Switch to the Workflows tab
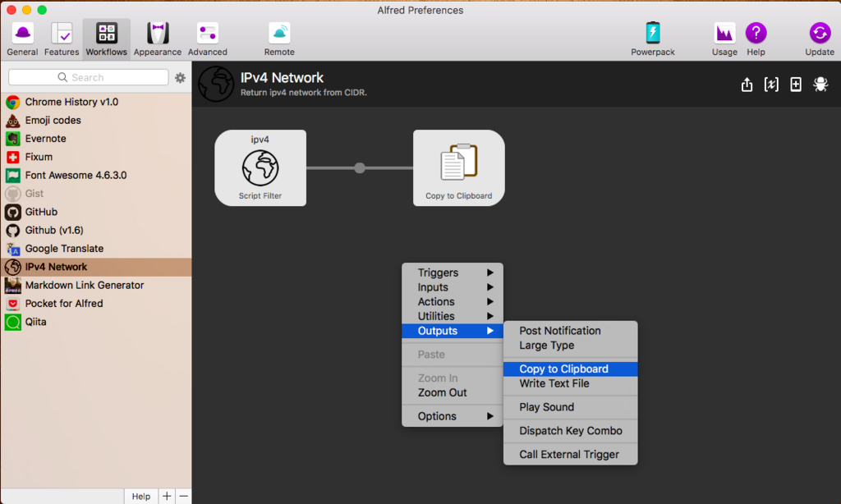This screenshot has height=504, width=841. (106, 39)
